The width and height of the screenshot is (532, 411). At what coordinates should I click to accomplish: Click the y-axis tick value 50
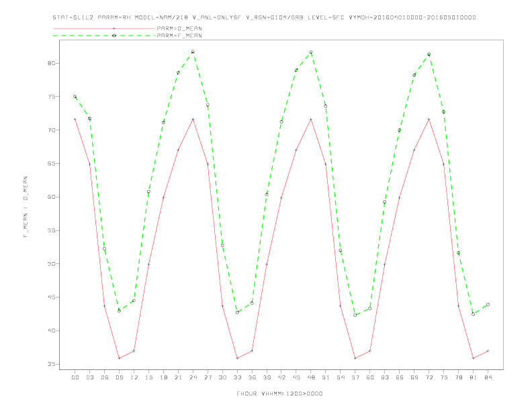[x=51, y=264]
